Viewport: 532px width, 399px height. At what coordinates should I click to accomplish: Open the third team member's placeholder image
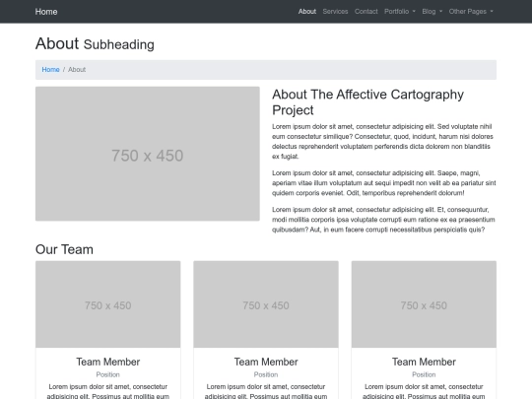[x=424, y=304]
